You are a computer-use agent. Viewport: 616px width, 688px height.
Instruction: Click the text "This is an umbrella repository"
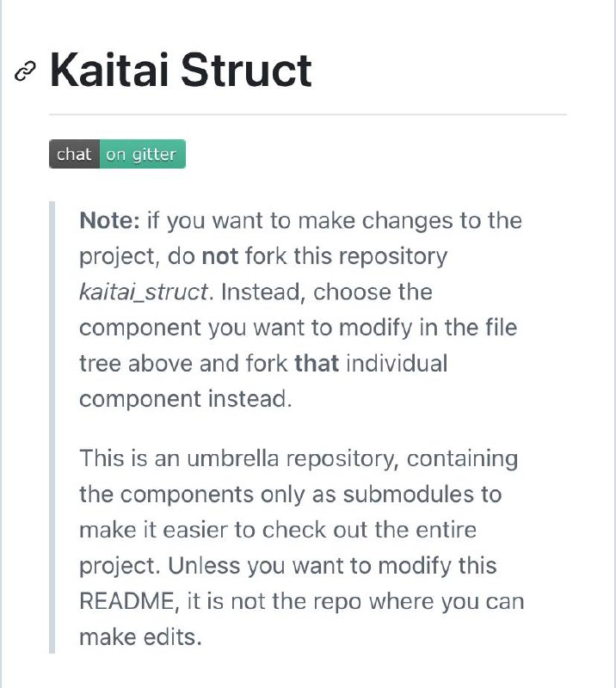point(239,459)
